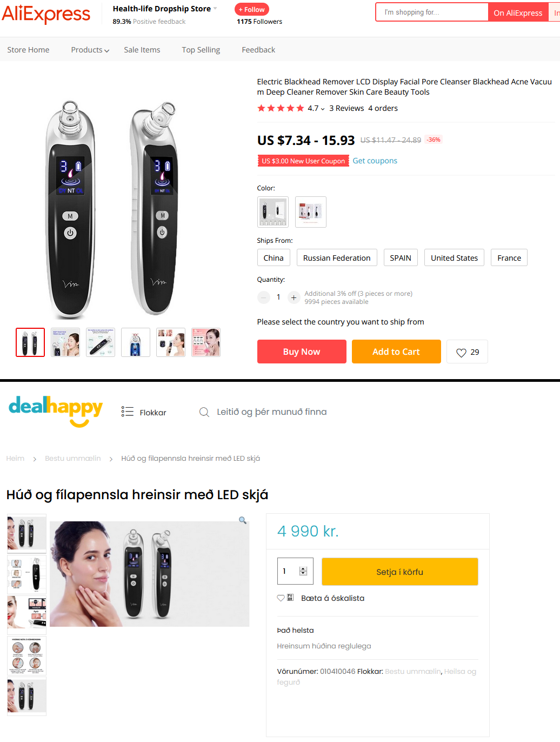Click the Add to Cart button

396,352
